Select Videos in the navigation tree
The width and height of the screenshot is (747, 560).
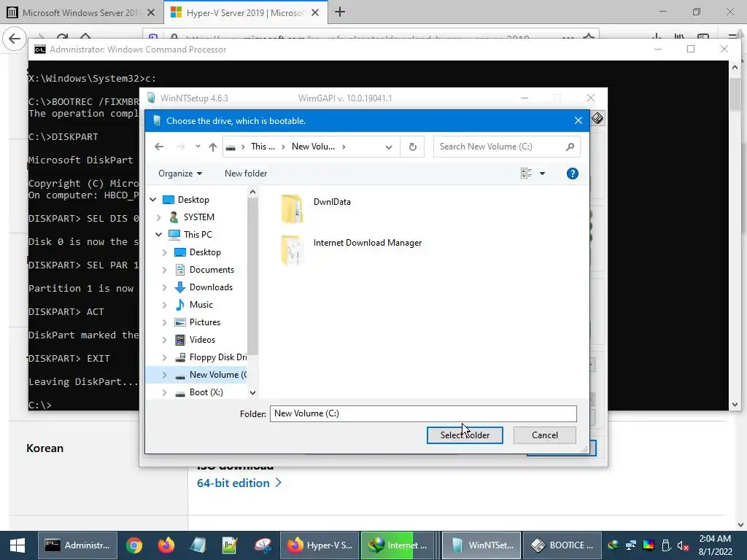[202, 340]
